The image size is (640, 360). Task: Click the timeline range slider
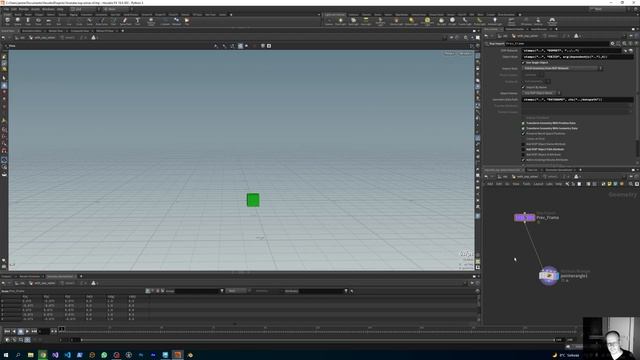[318, 340]
